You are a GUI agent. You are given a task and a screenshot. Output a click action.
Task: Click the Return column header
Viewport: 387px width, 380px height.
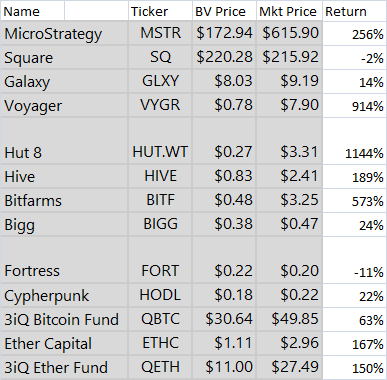coord(355,11)
